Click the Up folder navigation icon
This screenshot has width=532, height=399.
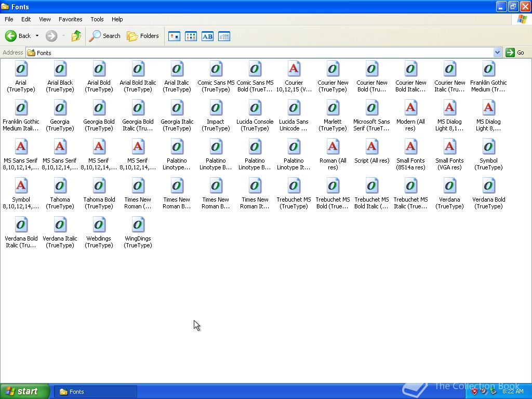pyautogui.click(x=76, y=36)
